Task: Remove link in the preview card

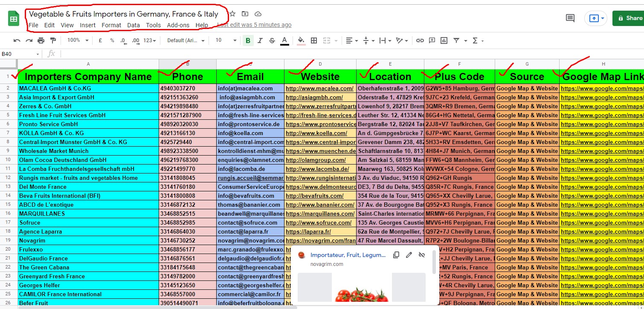Action: tap(422, 255)
